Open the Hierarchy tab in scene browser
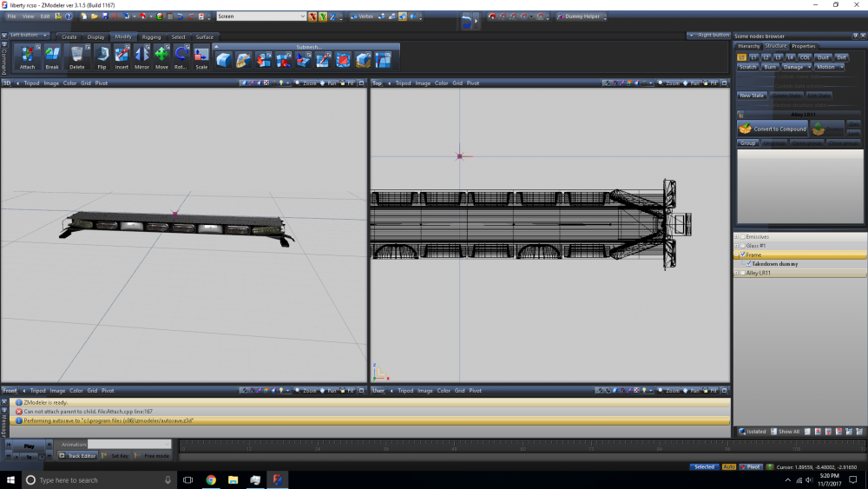The height and width of the screenshot is (489, 868). pyautogui.click(x=748, y=46)
